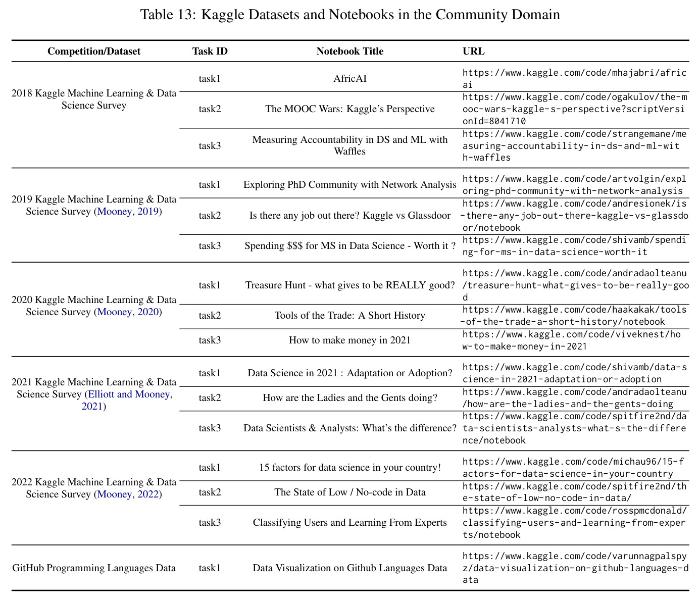Click task1 cell in AfricAI row

(210, 79)
